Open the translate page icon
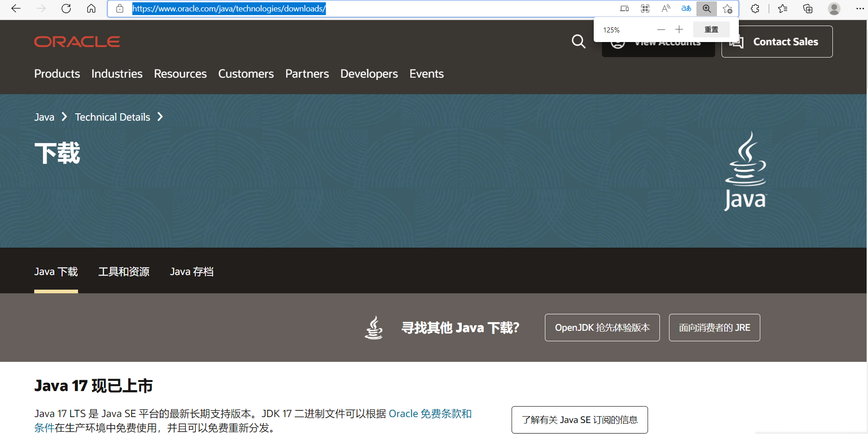This screenshot has height=434, width=868. pos(686,9)
